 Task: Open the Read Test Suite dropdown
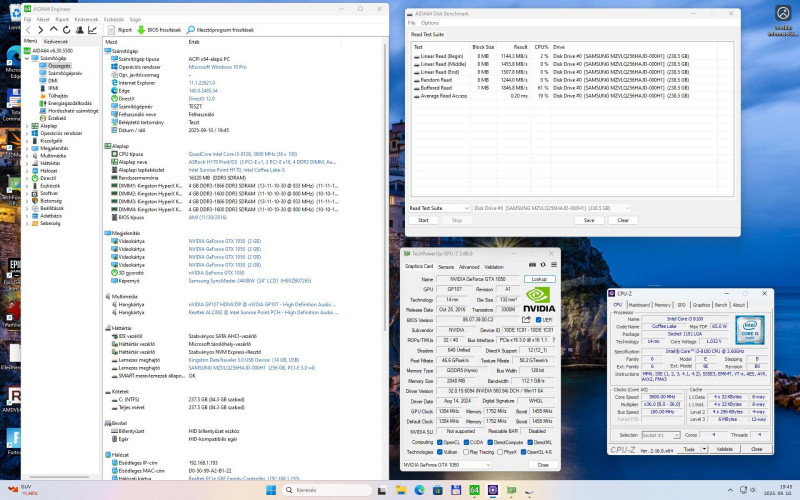pyautogui.click(x=439, y=208)
